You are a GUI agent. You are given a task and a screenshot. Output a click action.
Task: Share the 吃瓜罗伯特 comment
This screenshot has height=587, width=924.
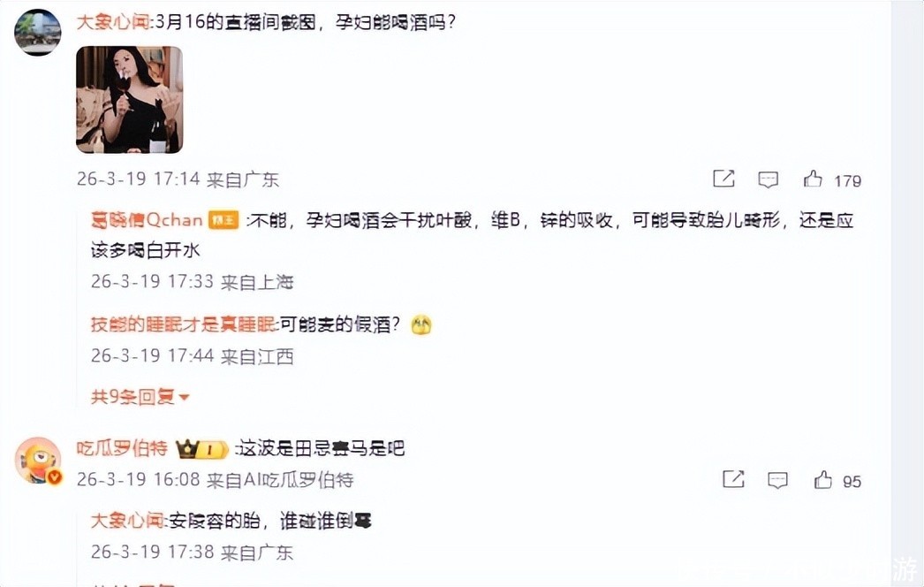(734, 479)
